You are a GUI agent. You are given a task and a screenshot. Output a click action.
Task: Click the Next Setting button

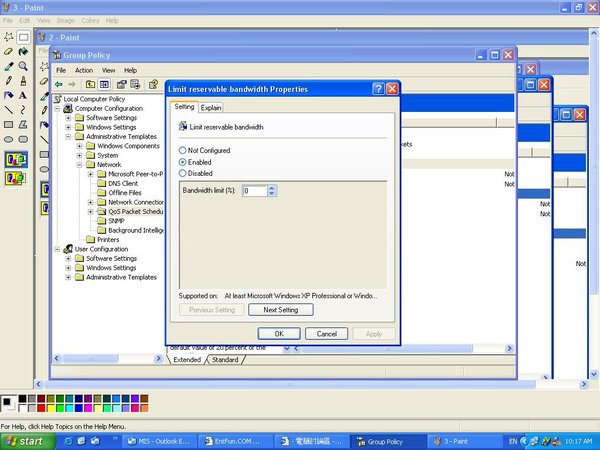[281, 310]
